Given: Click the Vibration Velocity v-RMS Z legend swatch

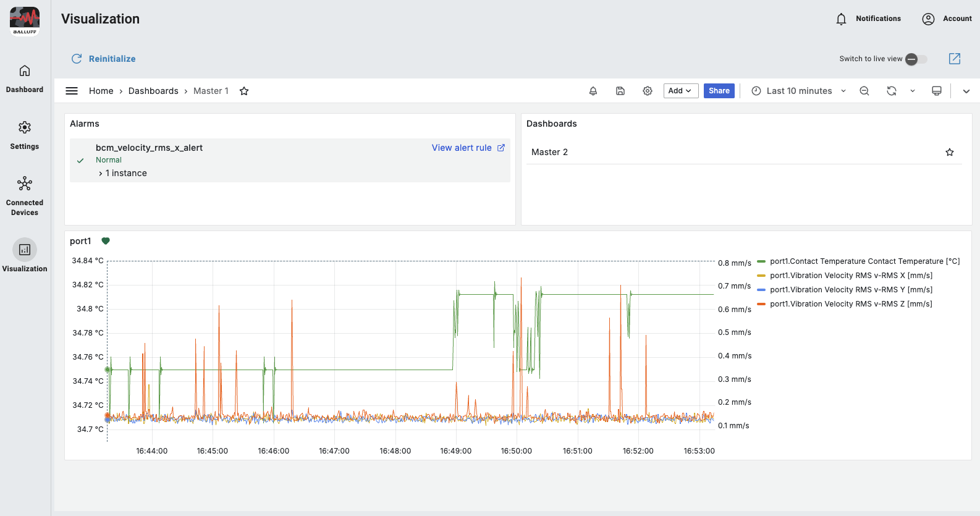Looking at the screenshot, I should click(x=761, y=304).
